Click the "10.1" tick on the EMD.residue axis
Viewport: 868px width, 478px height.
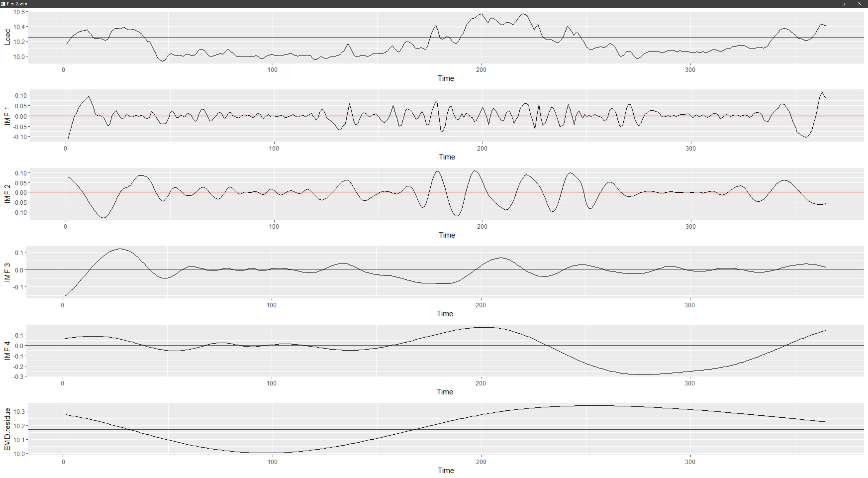19,440
